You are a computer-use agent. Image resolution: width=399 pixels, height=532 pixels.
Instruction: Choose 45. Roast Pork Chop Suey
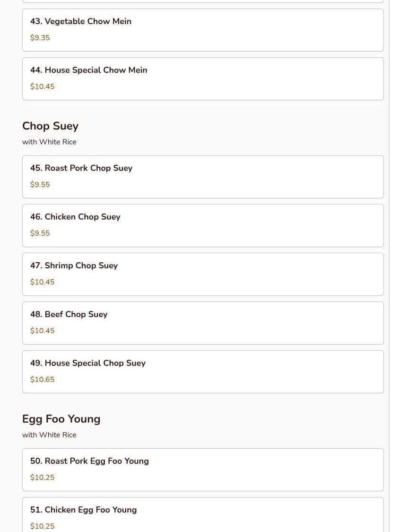[x=202, y=177]
